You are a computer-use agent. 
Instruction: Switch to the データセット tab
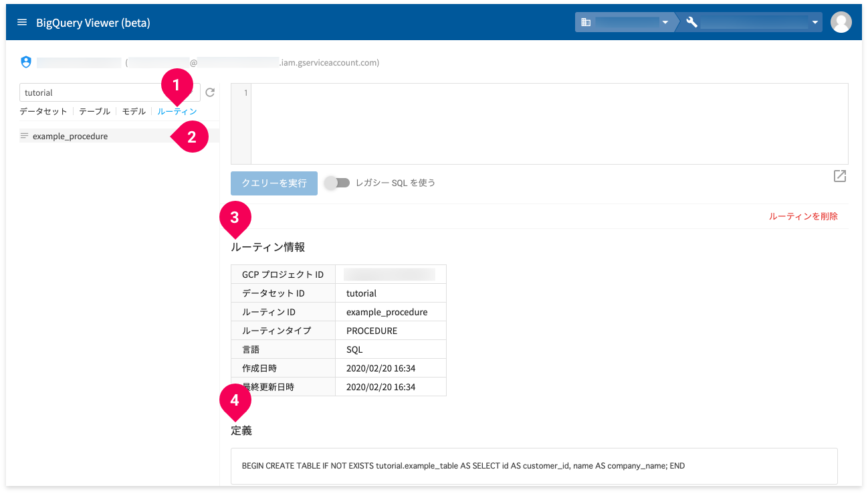(43, 112)
